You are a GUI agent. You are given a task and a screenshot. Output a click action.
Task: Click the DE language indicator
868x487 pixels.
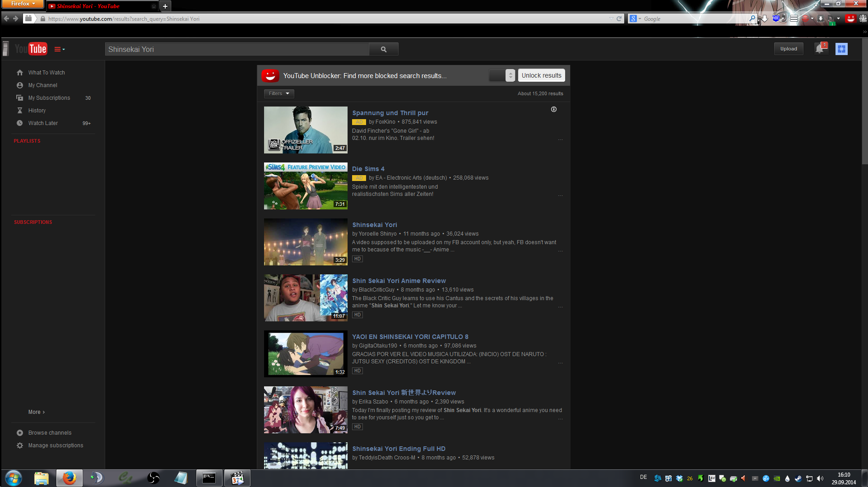tap(643, 478)
